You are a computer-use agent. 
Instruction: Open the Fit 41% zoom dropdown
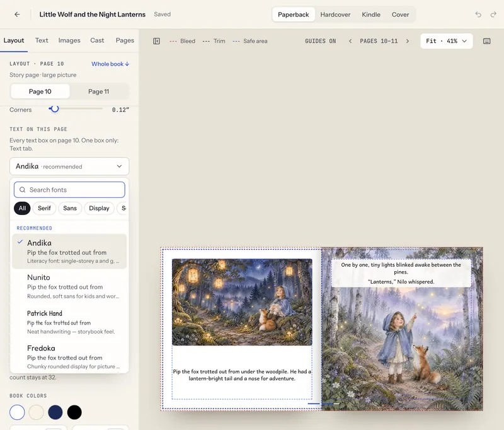point(447,41)
